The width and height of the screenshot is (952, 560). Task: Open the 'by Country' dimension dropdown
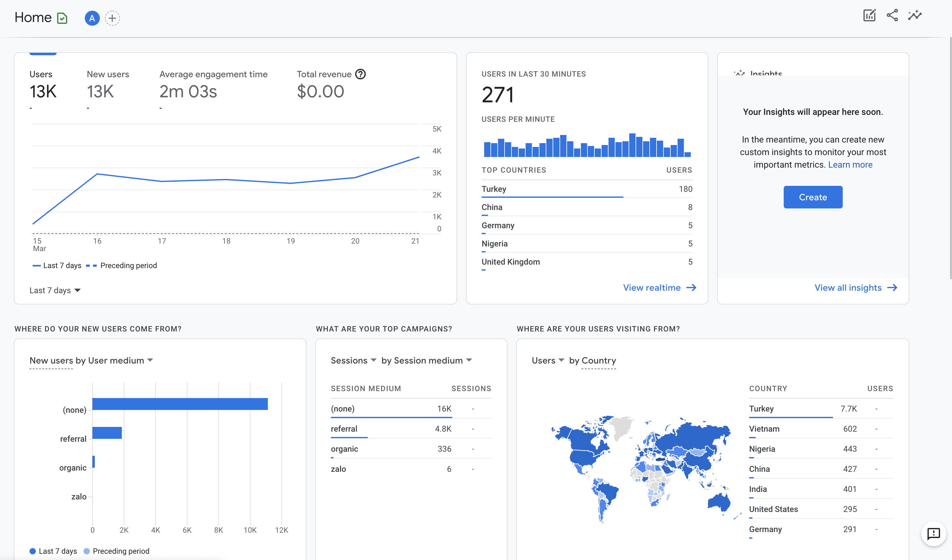pyautogui.click(x=592, y=360)
